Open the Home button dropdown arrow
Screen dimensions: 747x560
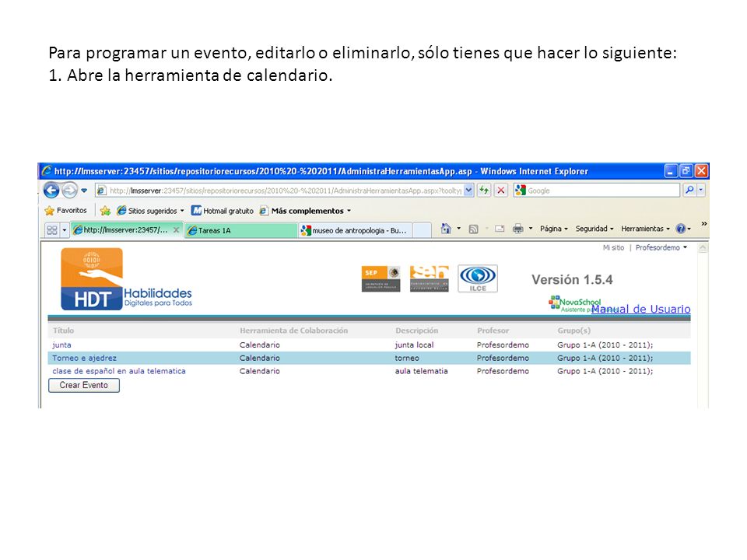459,229
